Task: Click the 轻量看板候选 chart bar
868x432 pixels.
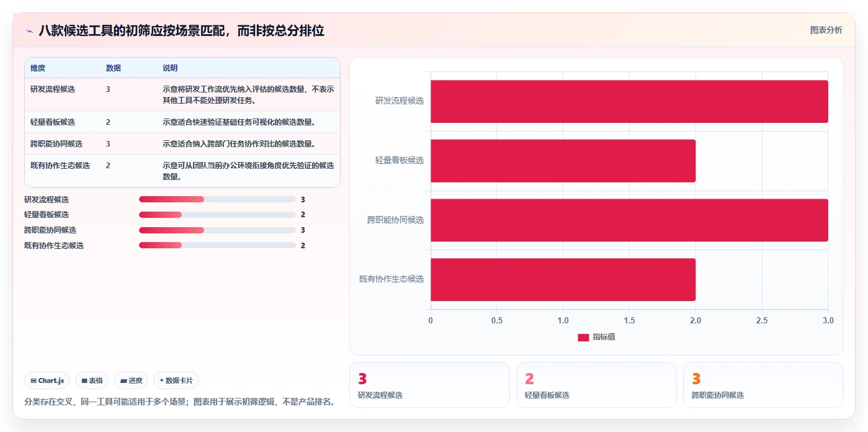Action: point(563,161)
